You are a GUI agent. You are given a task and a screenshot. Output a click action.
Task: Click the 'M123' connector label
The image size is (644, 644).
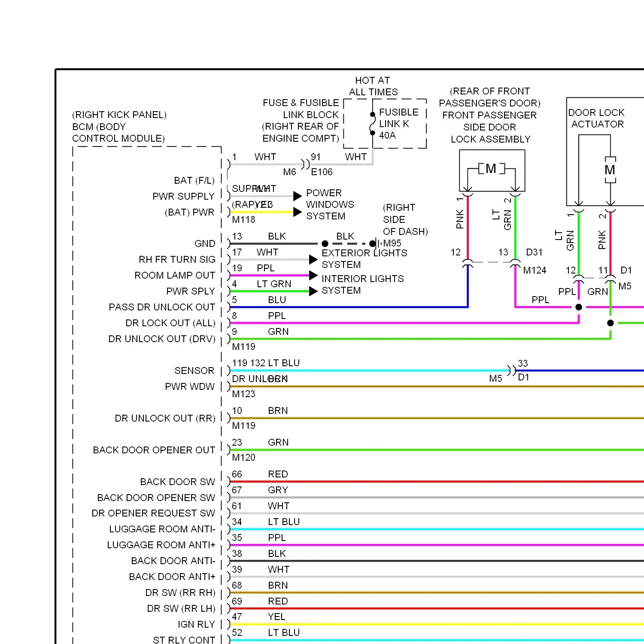[x=243, y=394]
